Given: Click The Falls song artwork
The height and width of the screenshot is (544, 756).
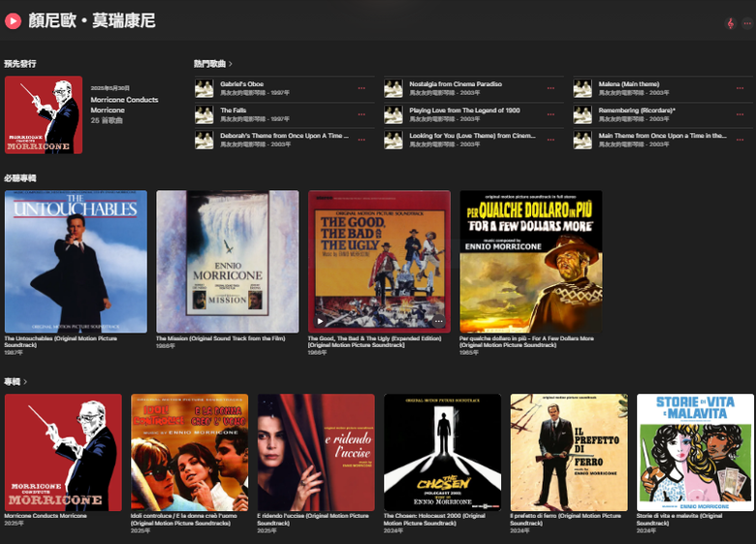Looking at the screenshot, I should pyautogui.click(x=204, y=114).
